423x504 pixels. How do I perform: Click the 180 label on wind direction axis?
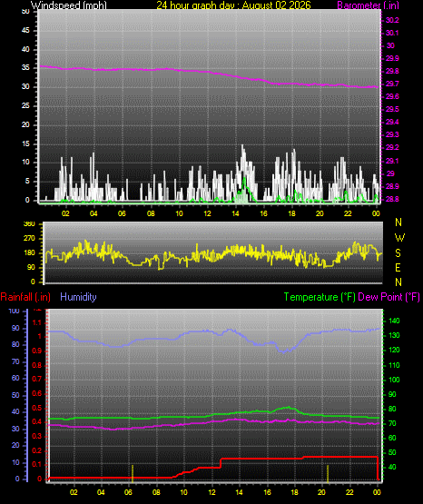29,253
